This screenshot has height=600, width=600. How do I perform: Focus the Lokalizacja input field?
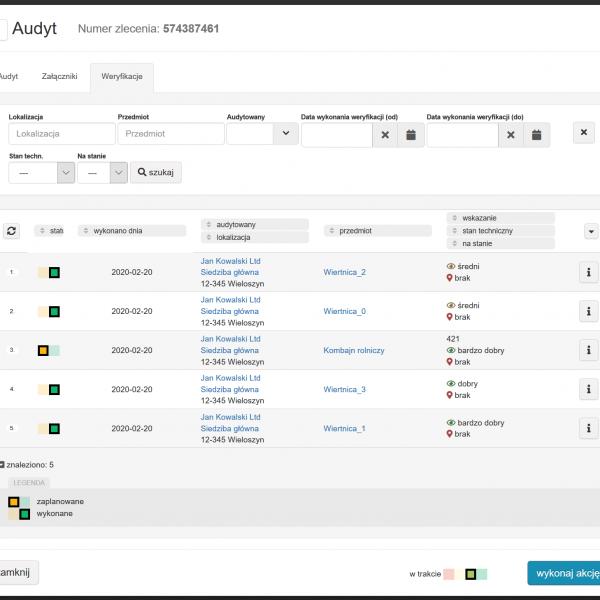62,134
